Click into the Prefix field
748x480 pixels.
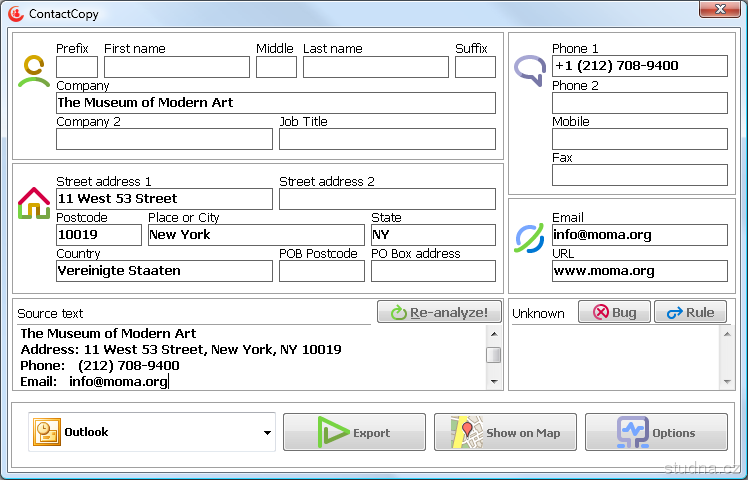click(x=77, y=67)
